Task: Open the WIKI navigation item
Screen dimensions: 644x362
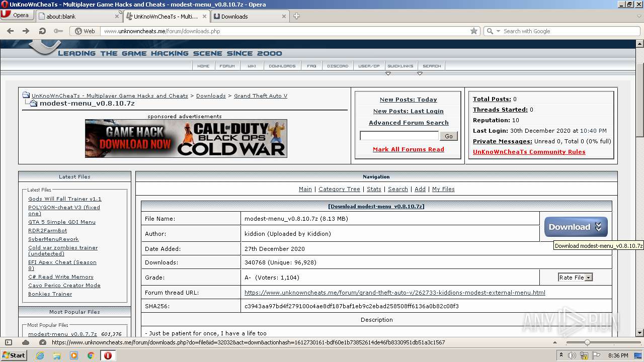Action: tap(252, 66)
